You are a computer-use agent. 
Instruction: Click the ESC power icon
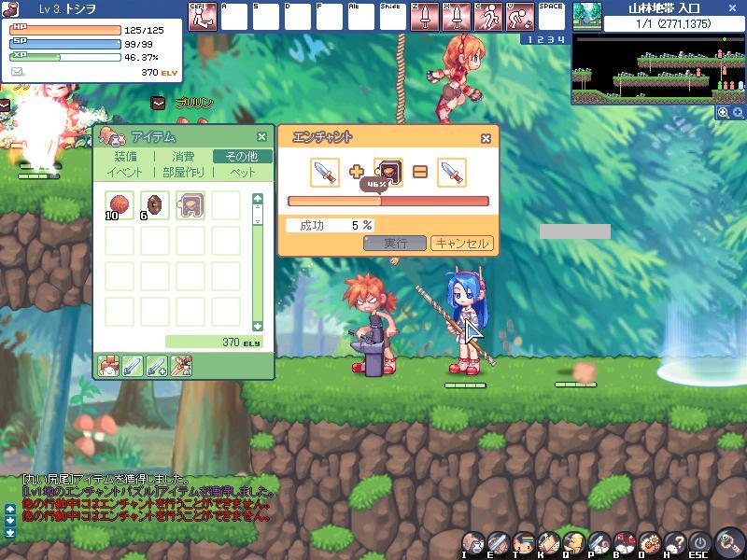pyautogui.click(x=700, y=544)
